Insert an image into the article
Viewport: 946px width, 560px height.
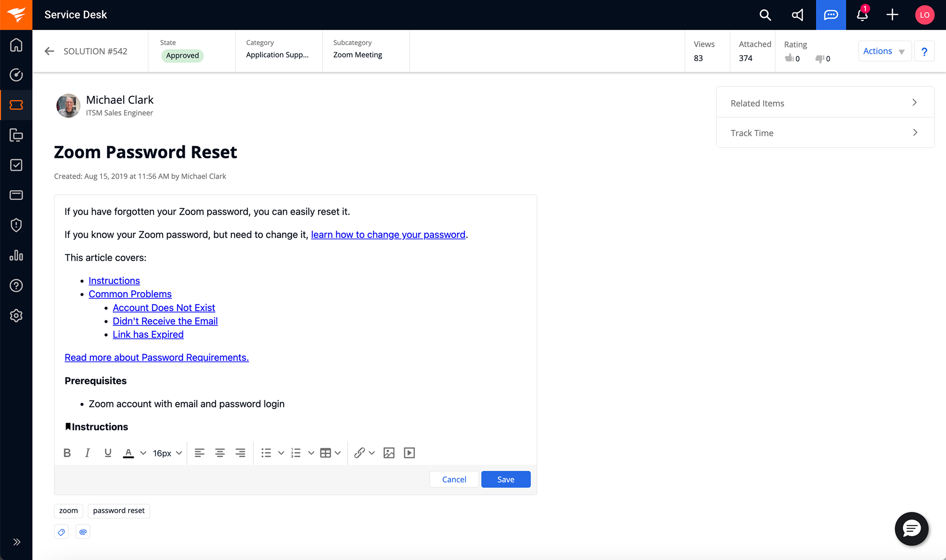coord(389,453)
